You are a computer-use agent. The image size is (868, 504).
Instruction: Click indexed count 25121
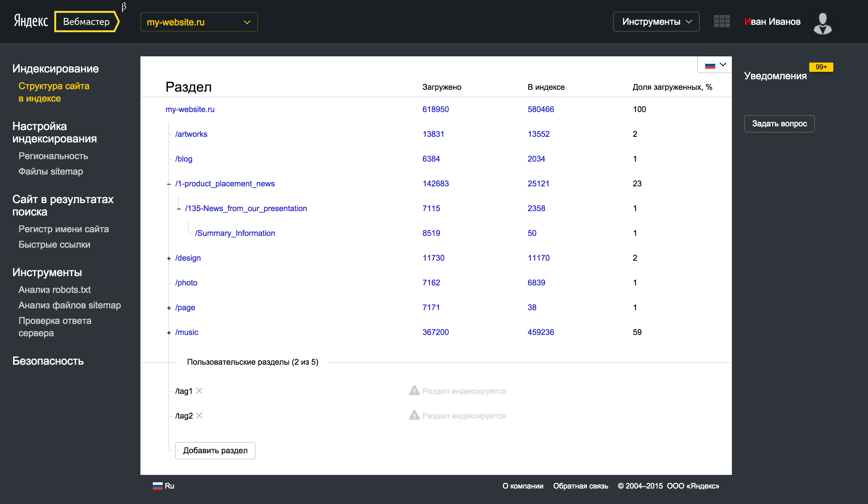click(538, 184)
